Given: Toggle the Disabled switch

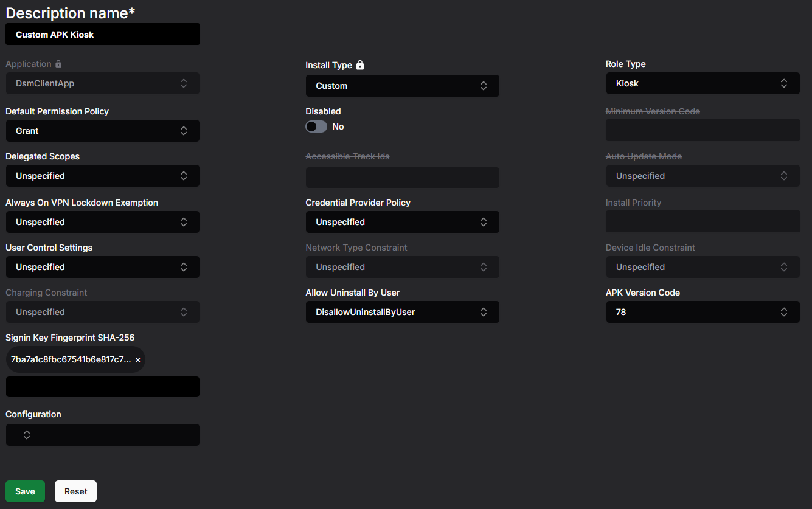Looking at the screenshot, I should [316, 126].
